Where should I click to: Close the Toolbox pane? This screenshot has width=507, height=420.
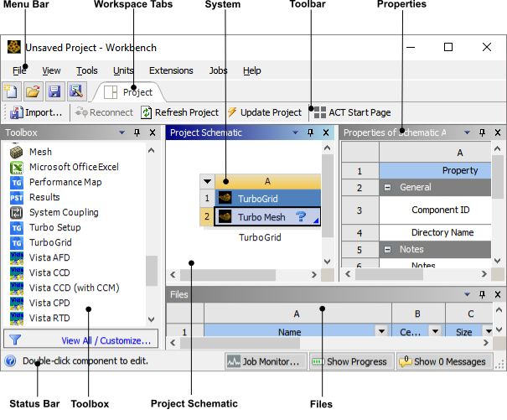pyautogui.click(x=153, y=132)
